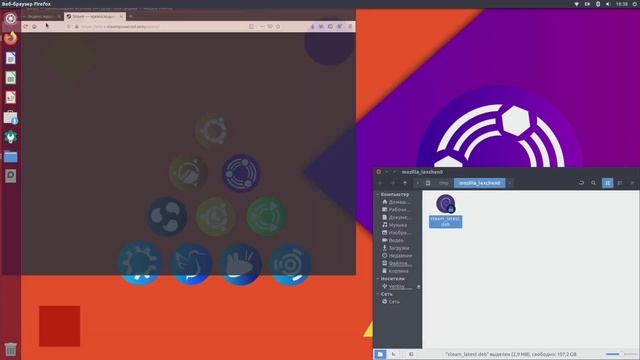This screenshot has width=640, height=360.
Task: Open search in the file manager
Action: click(593, 183)
